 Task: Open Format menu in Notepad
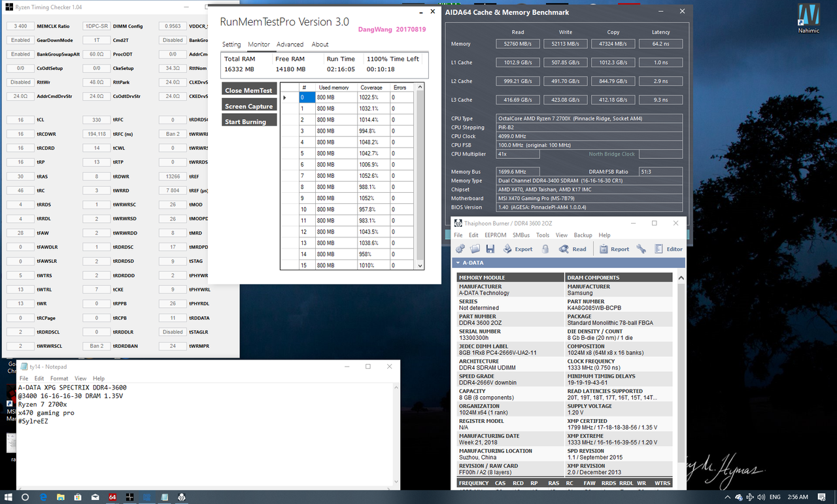click(x=59, y=378)
